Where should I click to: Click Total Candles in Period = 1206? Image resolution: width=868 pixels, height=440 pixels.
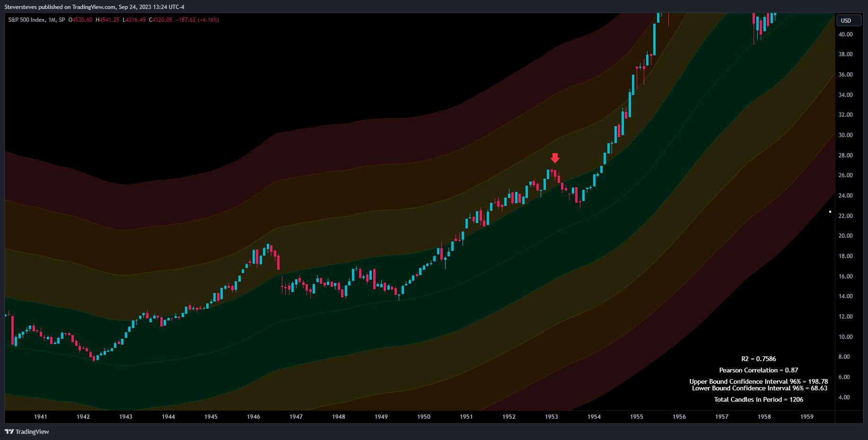point(759,399)
